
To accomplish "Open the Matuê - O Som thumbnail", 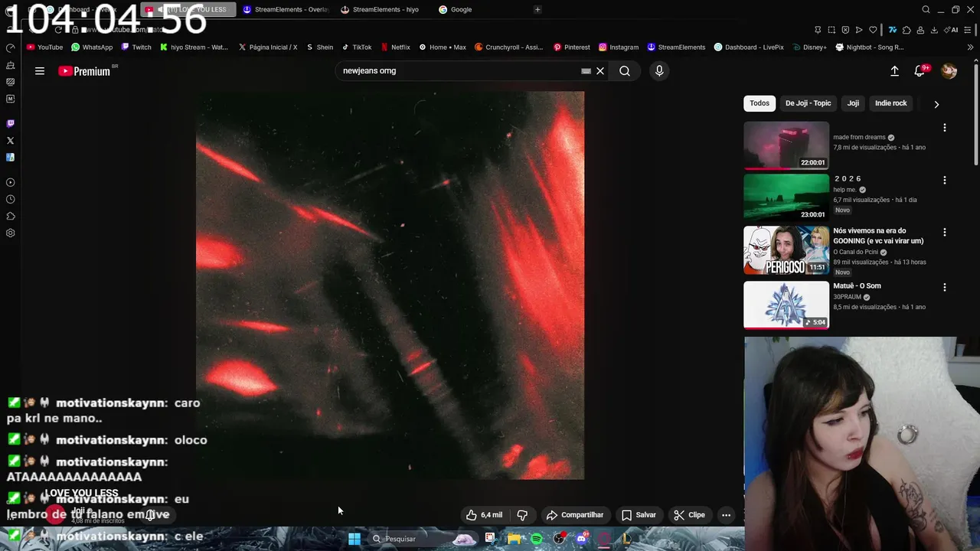I will pos(786,305).
